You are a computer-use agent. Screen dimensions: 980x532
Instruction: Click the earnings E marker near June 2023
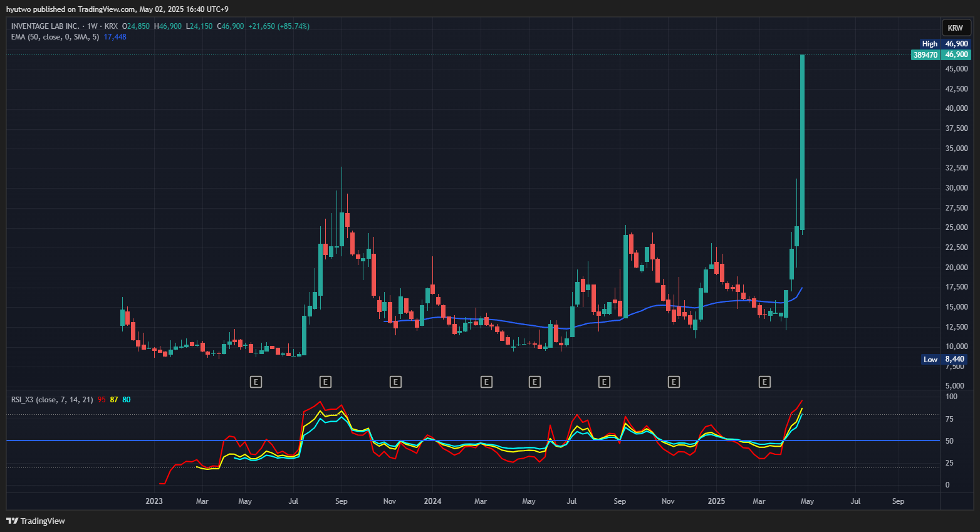click(x=256, y=382)
